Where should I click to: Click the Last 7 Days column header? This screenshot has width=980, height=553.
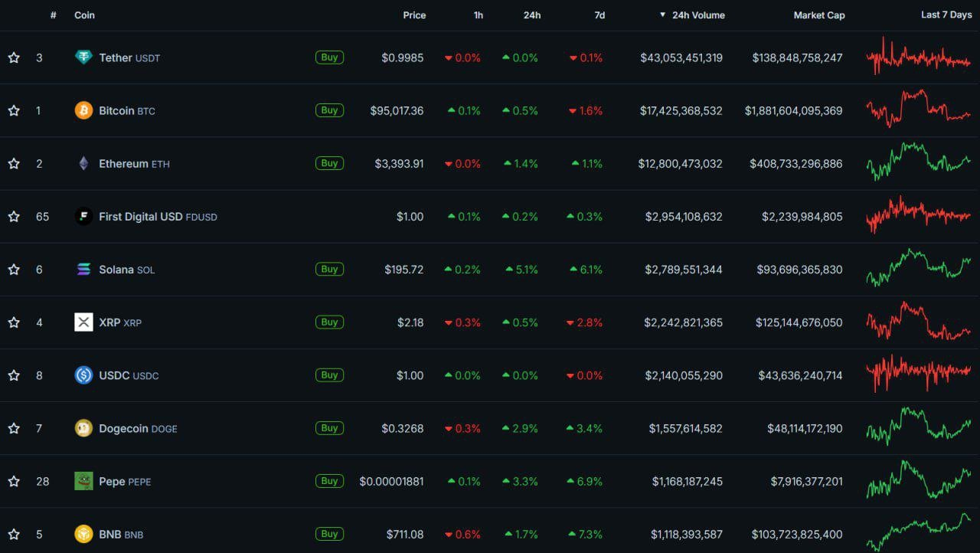[946, 15]
